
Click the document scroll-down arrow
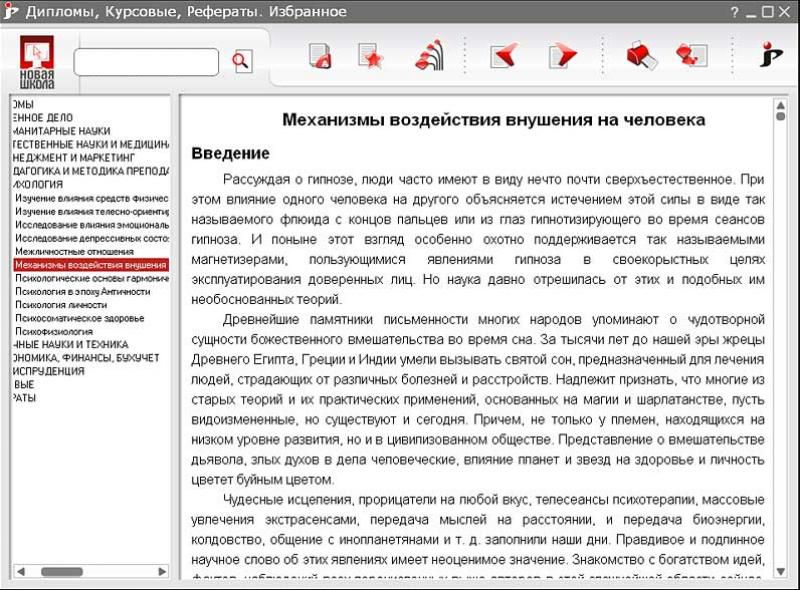click(779, 572)
